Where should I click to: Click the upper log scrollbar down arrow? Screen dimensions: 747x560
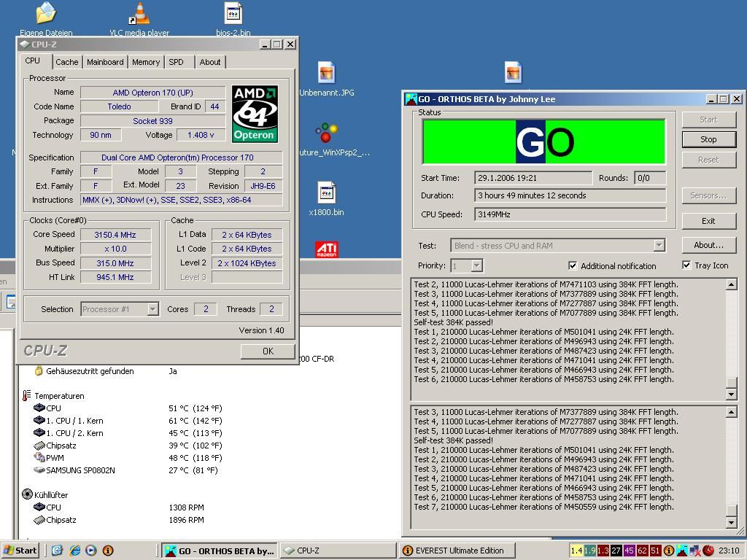click(x=731, y=394)
